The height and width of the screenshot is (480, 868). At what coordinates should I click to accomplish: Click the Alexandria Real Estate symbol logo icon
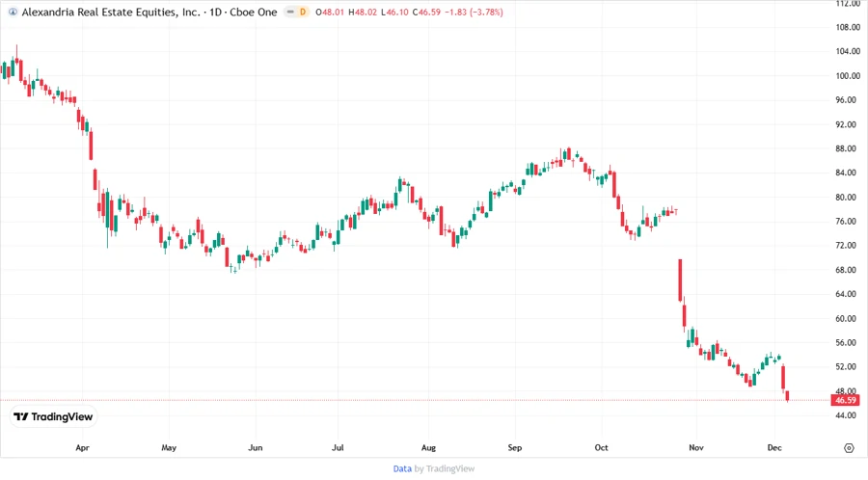pyautogui.click(x=13, y=12)
